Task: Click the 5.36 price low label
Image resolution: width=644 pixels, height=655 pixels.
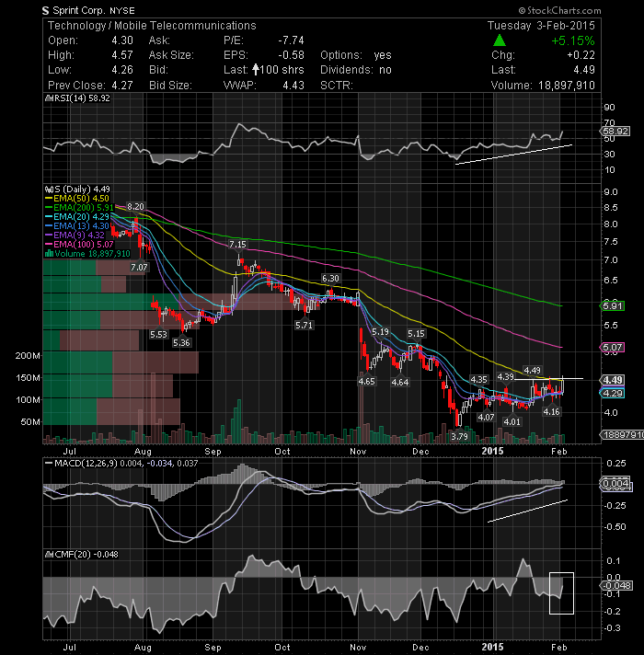Action: point(181,342)
